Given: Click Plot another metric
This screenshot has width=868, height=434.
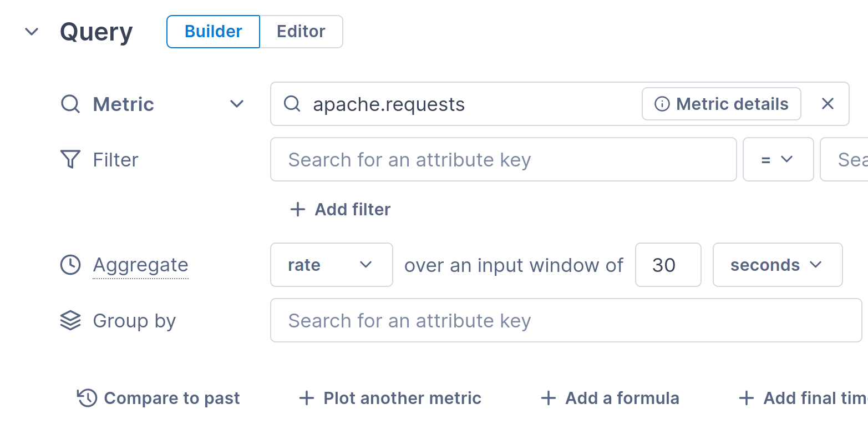Looking at the screenshot, I should [390, 398].
